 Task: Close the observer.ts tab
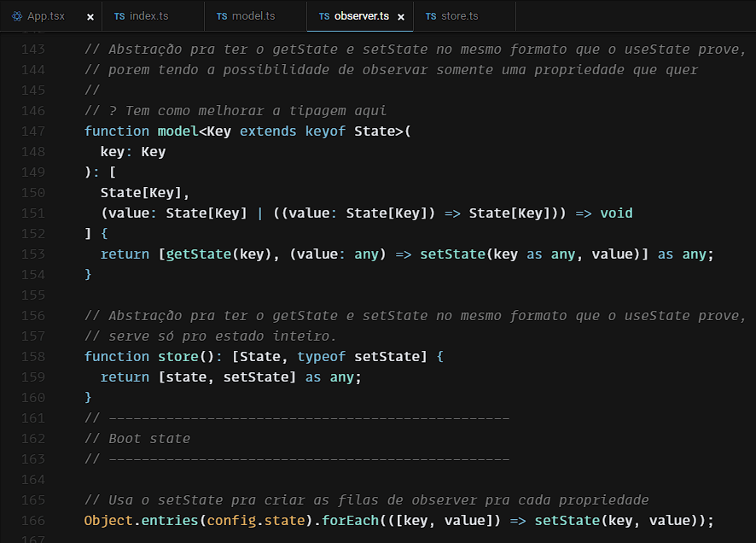[x=401, y=17]
